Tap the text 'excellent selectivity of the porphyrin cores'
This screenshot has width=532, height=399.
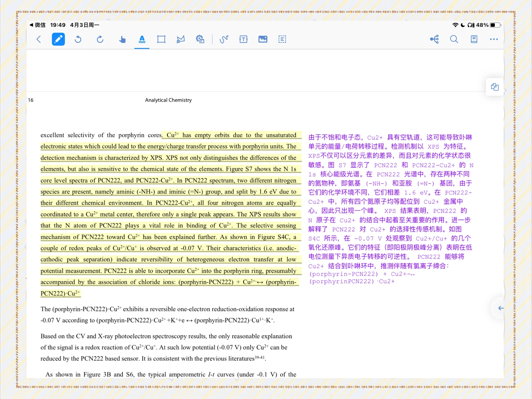coord(101,135)
